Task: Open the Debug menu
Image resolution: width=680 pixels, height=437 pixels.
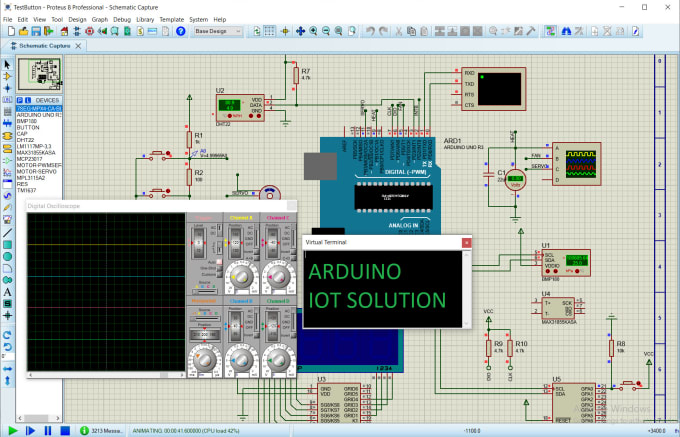Action: 122,20
